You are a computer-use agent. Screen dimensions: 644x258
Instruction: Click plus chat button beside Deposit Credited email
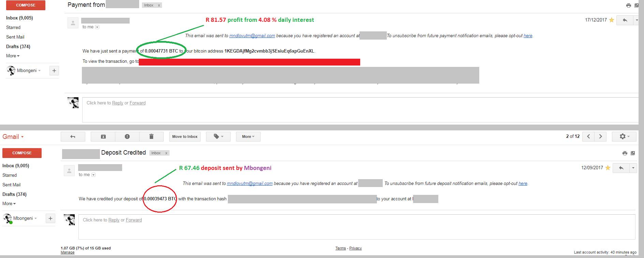[x=50, y=218]
